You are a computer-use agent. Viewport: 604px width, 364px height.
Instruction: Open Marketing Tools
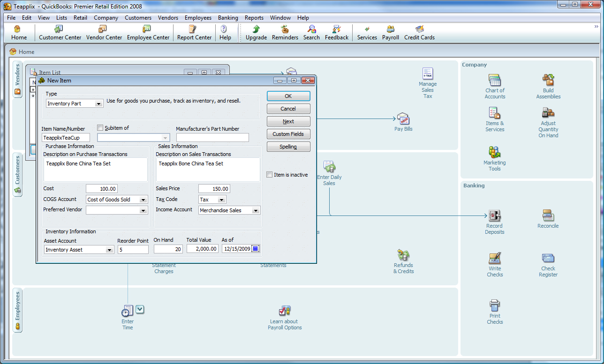click(x=495, y=158)
